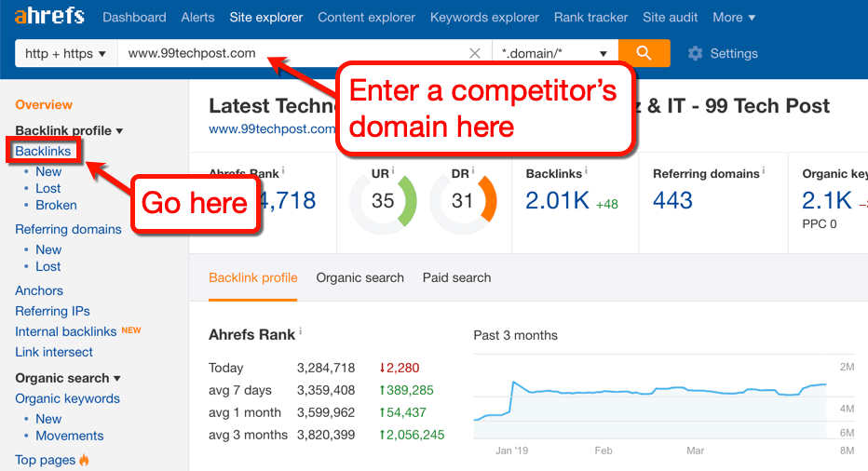The width and height of the screenshot is (868, 471).
Task: Select Overview in the sidebar
Action: coord(44,104)
